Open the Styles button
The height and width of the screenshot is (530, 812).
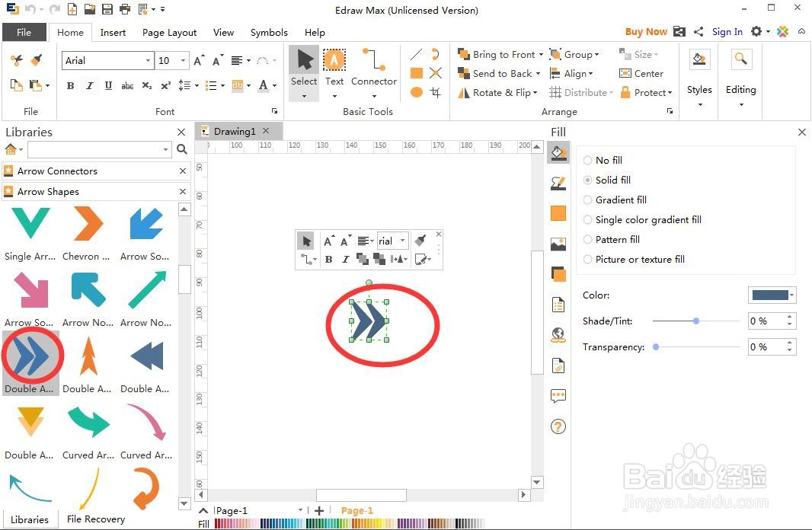pyautogui.click(x=699, y=78)
